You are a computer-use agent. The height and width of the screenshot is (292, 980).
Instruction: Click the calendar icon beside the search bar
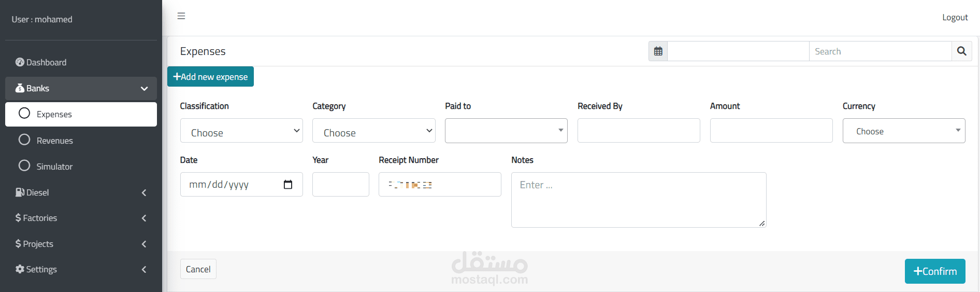[658, 51]
